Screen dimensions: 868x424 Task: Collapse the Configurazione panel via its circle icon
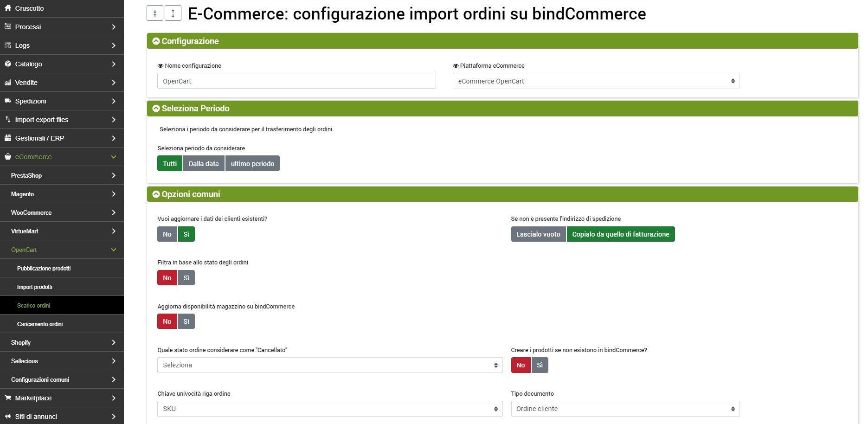(x=156, y=41)
